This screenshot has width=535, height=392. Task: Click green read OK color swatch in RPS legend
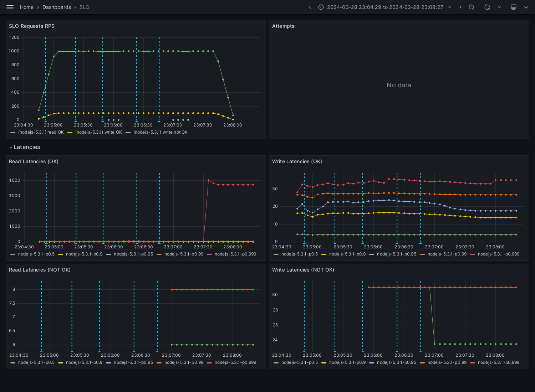(x=13, y=133)
